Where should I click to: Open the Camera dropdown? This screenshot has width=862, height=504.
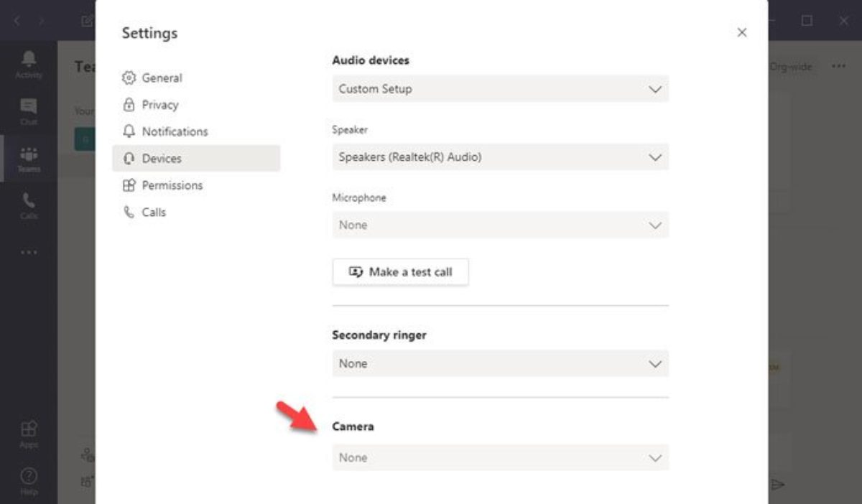click(500, 457)
